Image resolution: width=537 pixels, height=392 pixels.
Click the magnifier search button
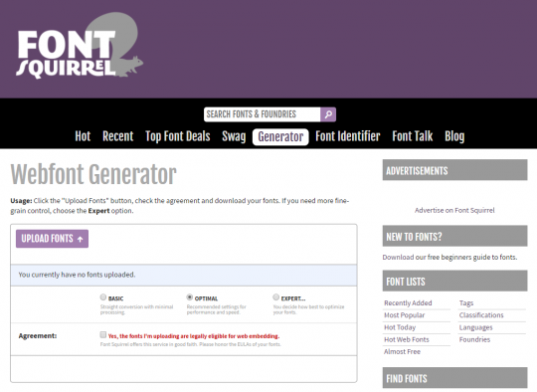coord(328,114)
